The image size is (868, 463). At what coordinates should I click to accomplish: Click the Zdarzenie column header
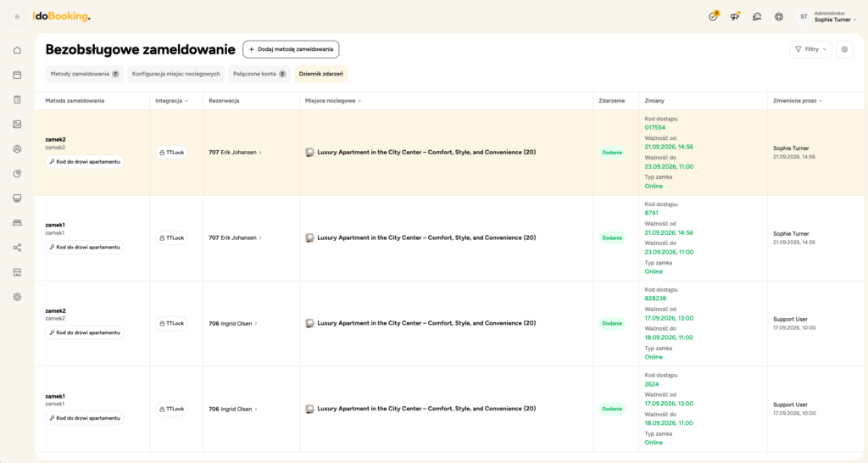612,101
